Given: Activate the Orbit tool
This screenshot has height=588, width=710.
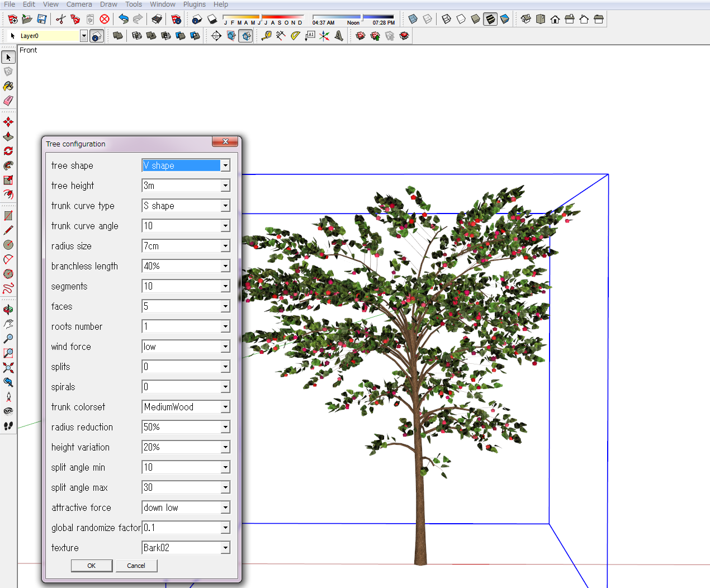Looking at the screenshot, I should click(8, 309).
